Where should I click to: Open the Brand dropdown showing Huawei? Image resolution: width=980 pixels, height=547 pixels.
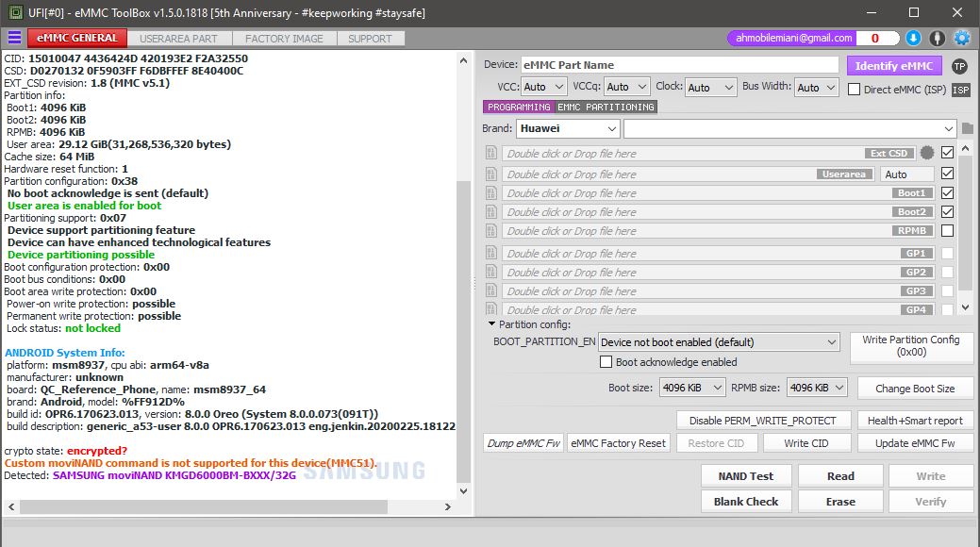pos(568,129)
